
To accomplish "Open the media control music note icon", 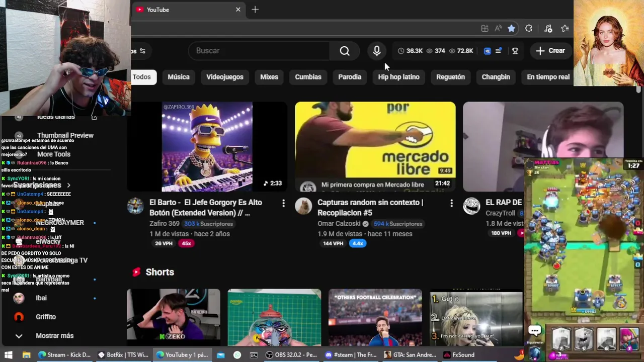I will click(x=548, y=29).
